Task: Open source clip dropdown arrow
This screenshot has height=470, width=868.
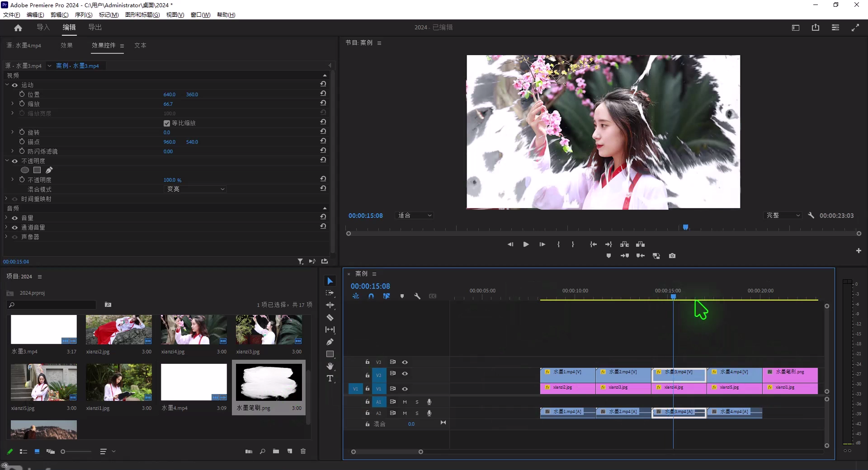Action: point(49,66)
